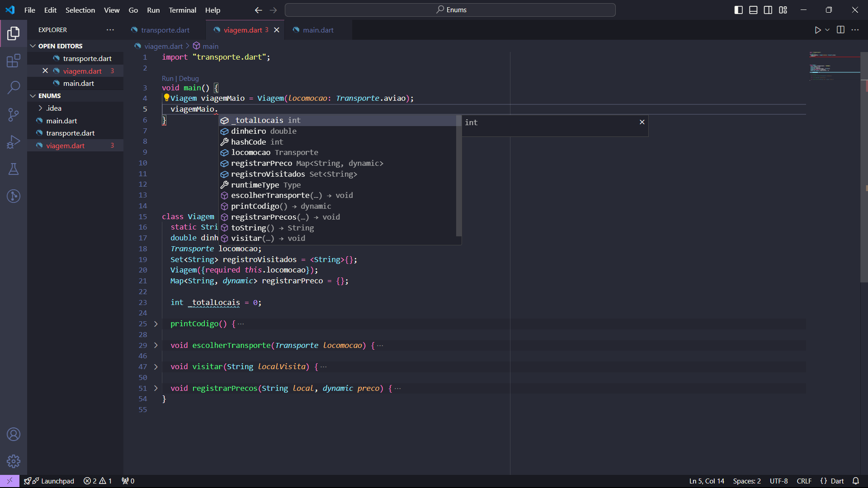Click the lightbulb code action on line 4
Screen dimensions: 868x488
click(166, 98)
